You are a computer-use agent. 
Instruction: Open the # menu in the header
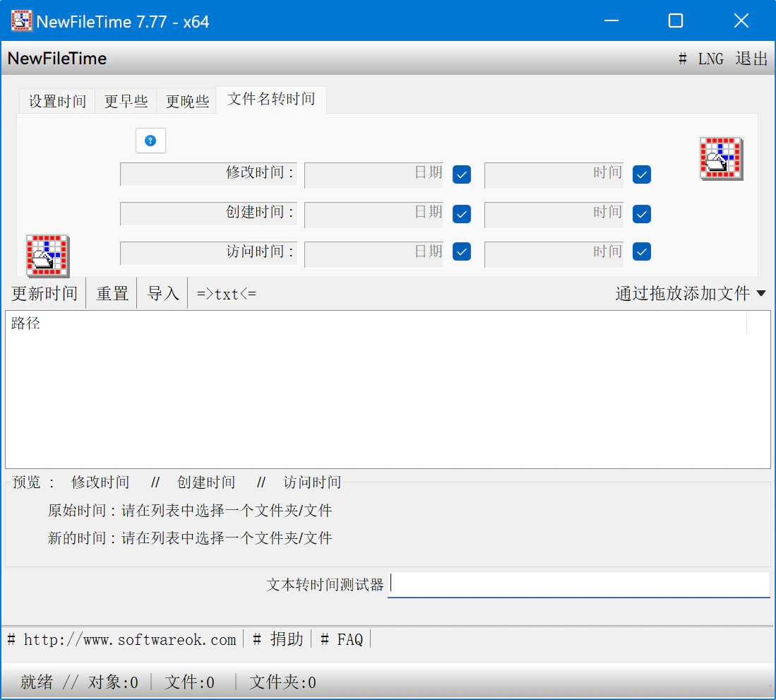(683, 59)
